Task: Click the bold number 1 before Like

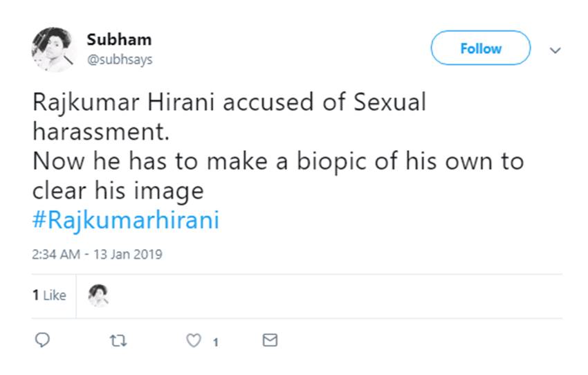Action: pos(35,295)
